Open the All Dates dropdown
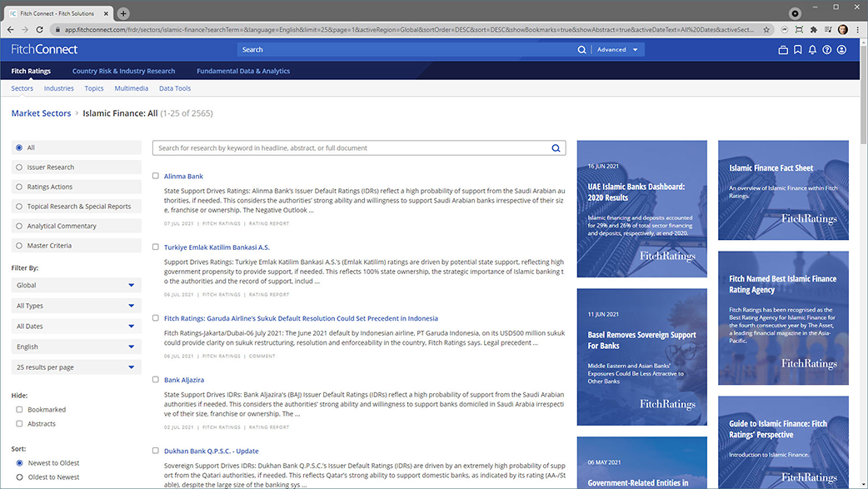This screenshot has height=489, width=868. click(x=77, y=327)
